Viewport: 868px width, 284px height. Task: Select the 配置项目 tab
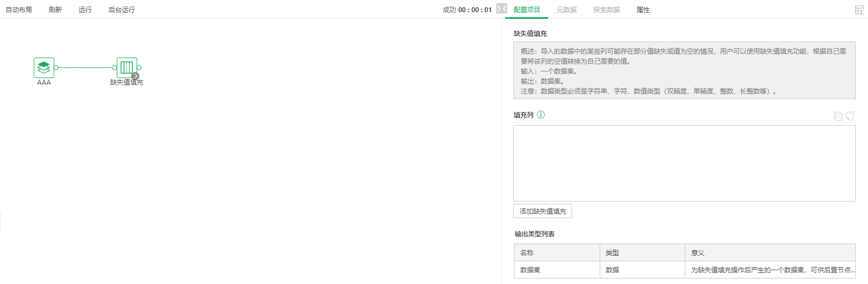pyautogui.click(x=527, y=10)
